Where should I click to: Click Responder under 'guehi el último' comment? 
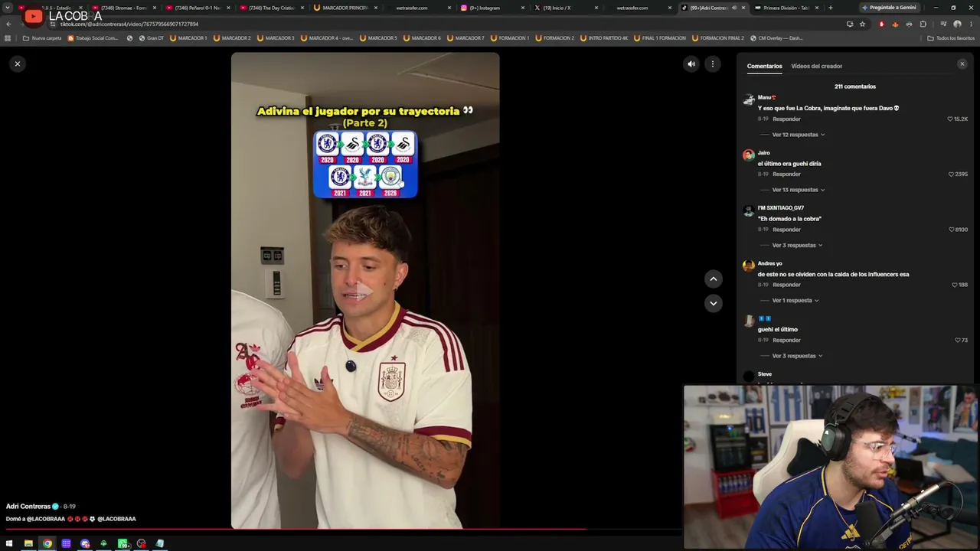click(786, 340)
